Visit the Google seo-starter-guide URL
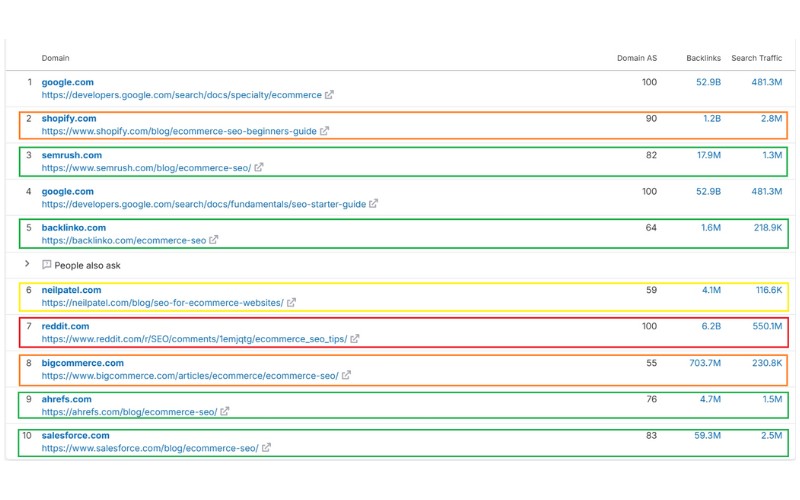Viewport: 800px width, 500px height. point(204,204)
